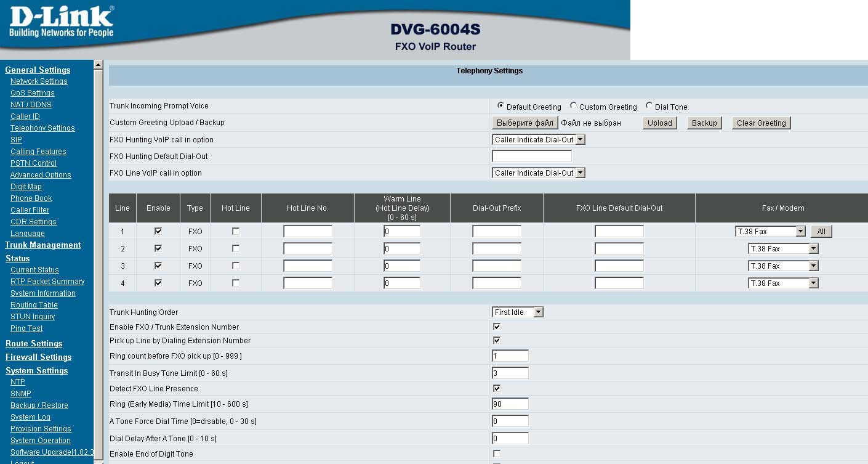Image resolution: width=868 pixels, height=464 pixels.
Task: Click the D-Link logo
Action: pyautogui.click(x=62, y=22)
